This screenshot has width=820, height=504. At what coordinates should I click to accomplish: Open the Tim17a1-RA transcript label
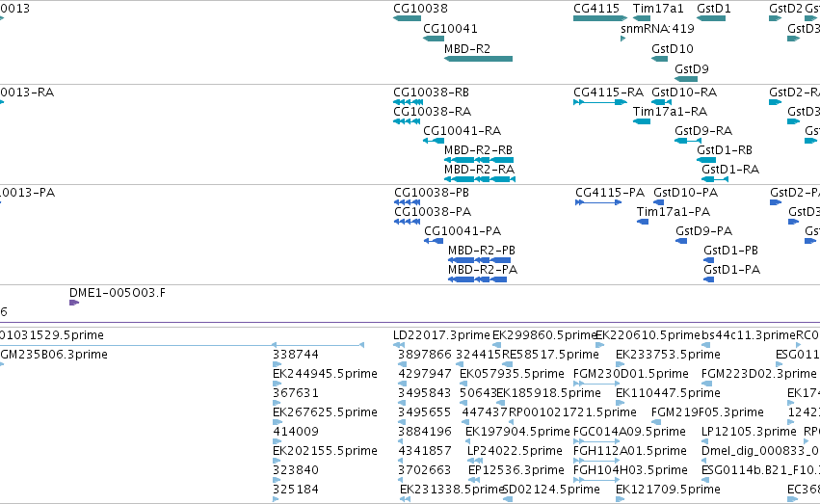pos(670,112)
